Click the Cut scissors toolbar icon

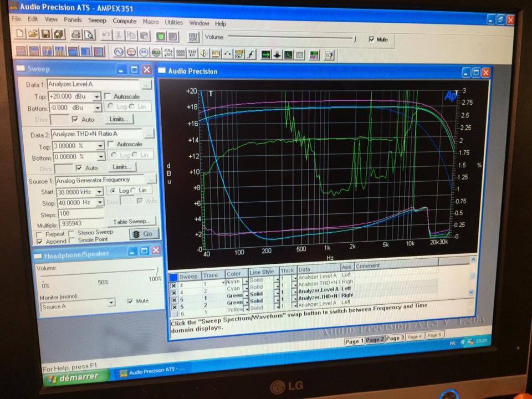pos(119,36)
